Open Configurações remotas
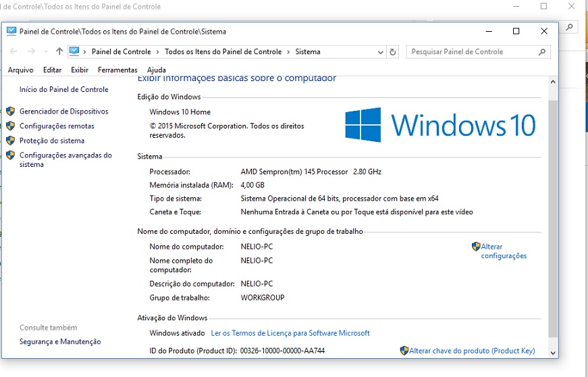Image resolution: width=588 pixels, height=377 pixels. pyautogui.click(x=57, y=126)
